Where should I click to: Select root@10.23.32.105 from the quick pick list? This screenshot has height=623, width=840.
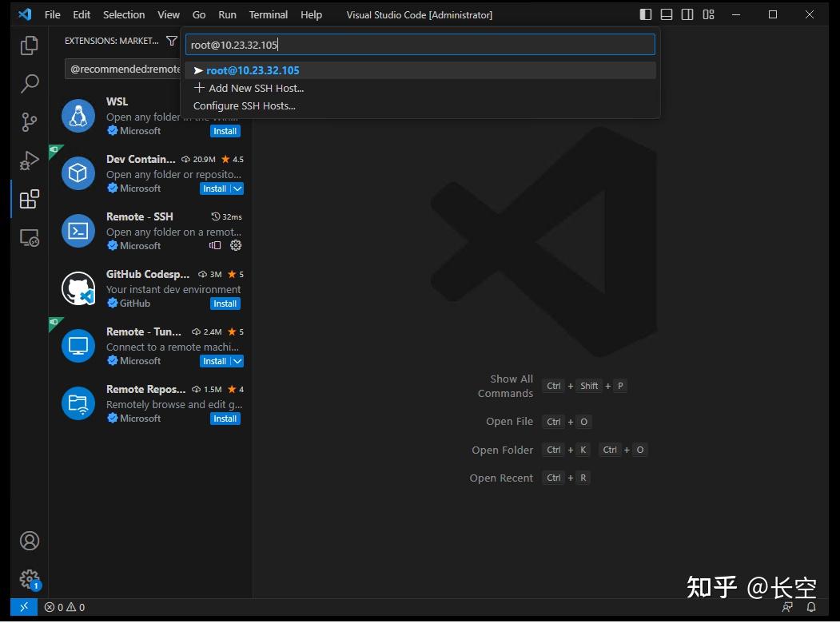coord(253,70)
